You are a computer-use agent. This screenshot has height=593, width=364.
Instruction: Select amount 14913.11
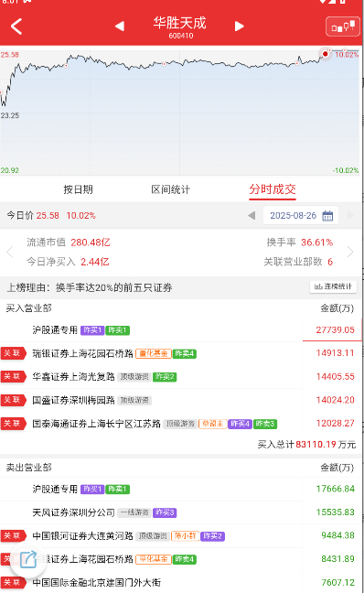click(x=336, y=353)
